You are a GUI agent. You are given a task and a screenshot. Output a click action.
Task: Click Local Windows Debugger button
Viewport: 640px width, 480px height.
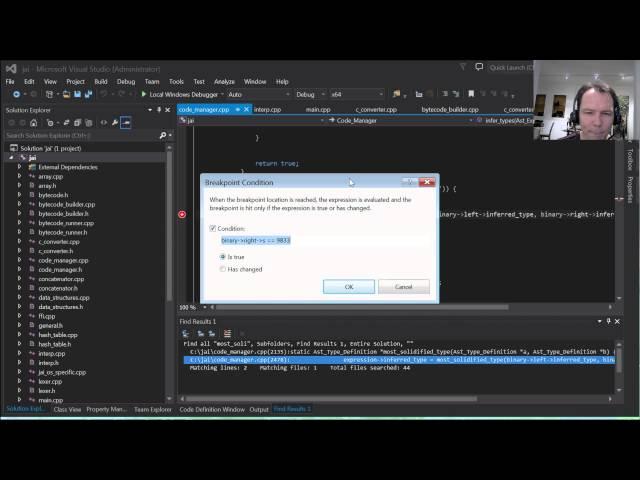point(183,94)
